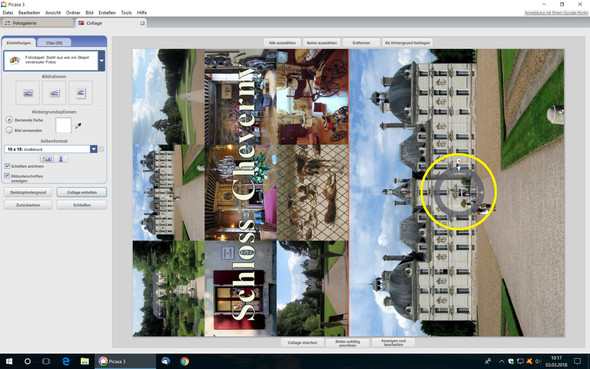This screenshot has height=369, width=590.
Task: Open the collage style dropdown arrow
Action: (101, 61)
